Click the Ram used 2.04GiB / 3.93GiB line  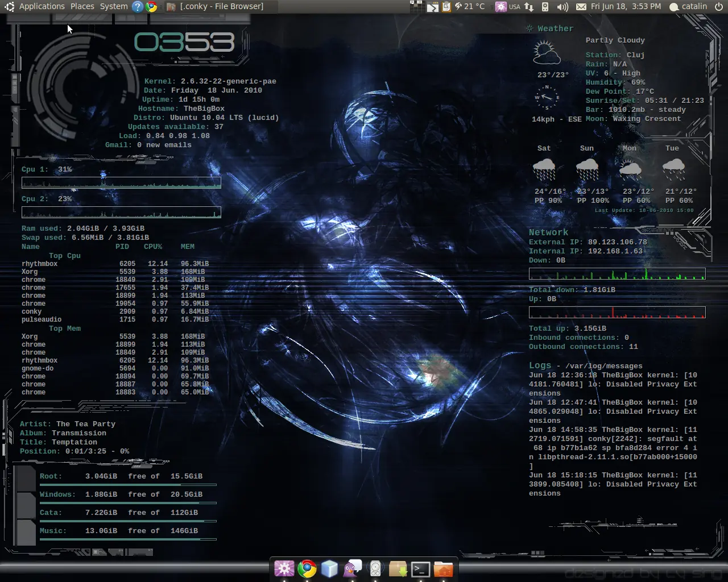(x=83, y=228)
